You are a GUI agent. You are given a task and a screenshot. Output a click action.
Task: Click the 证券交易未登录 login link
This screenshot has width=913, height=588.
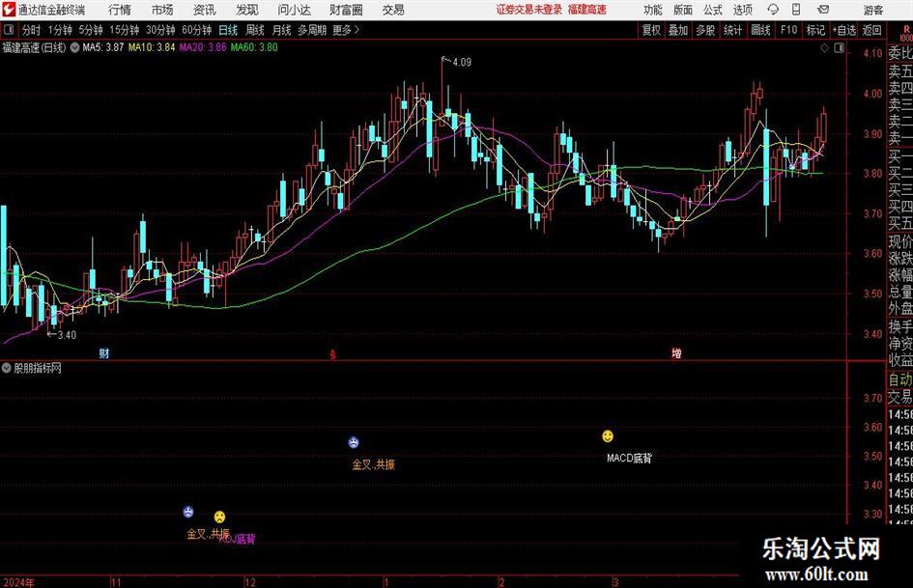[x=529, y=10]
